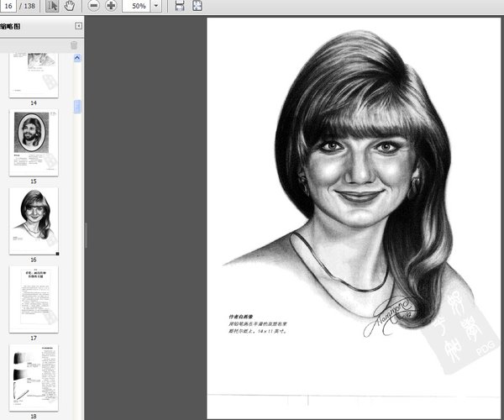Activate the Select tool cursor icon
Screen dimensions: 504x420
pos(52,6)
